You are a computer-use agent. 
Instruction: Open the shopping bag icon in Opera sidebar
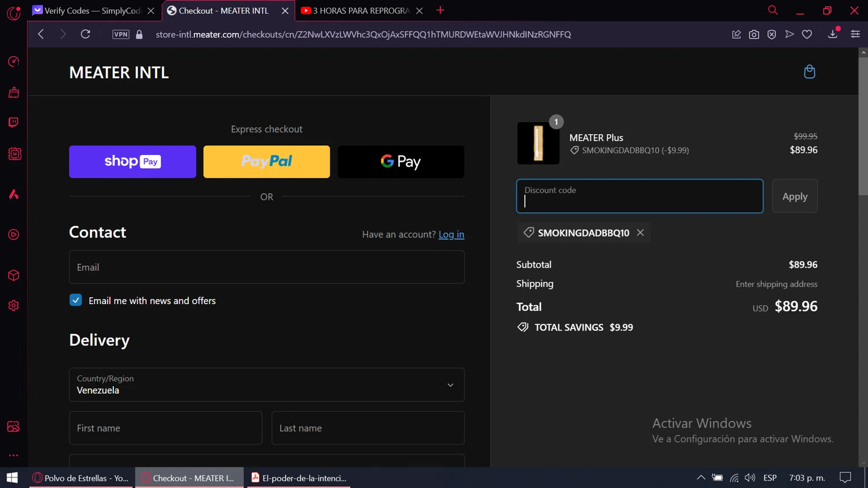pyautogui.click(x=13, y=93)
